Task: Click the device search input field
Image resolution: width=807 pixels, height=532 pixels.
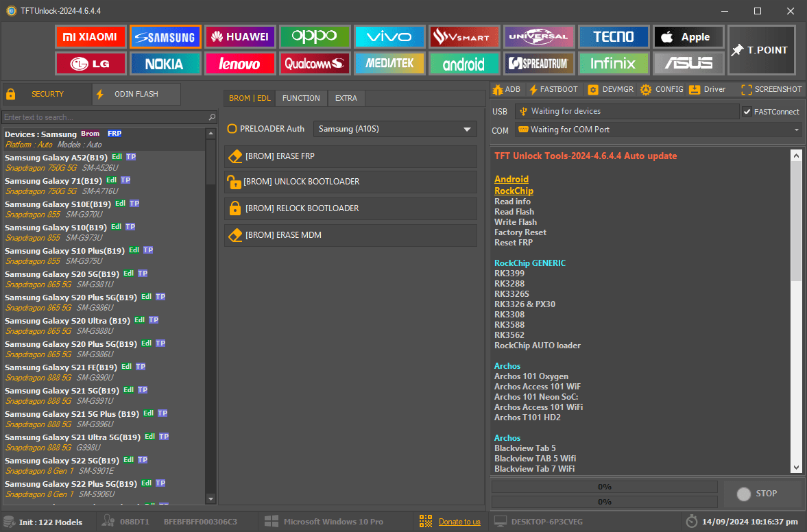Action: tap(106, 117)
